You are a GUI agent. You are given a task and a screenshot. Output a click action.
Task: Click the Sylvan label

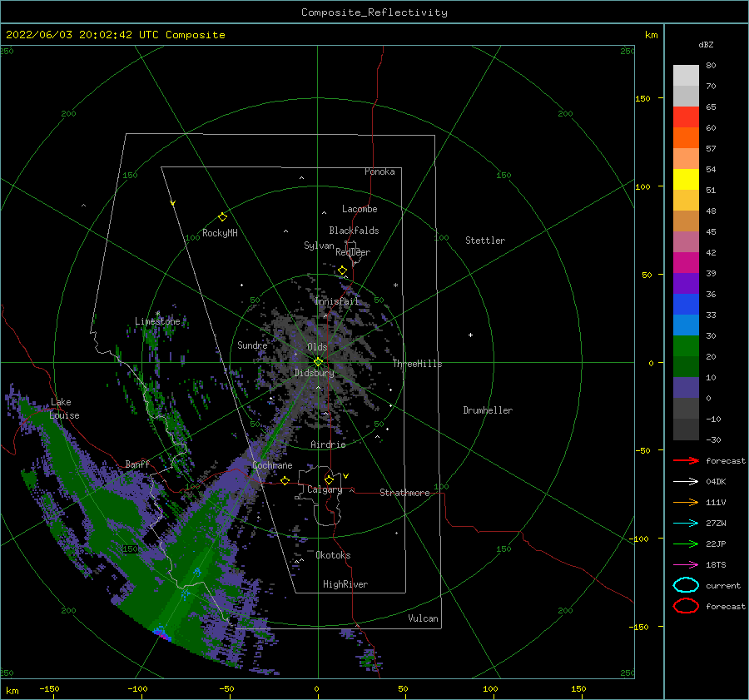coord(319,246)
